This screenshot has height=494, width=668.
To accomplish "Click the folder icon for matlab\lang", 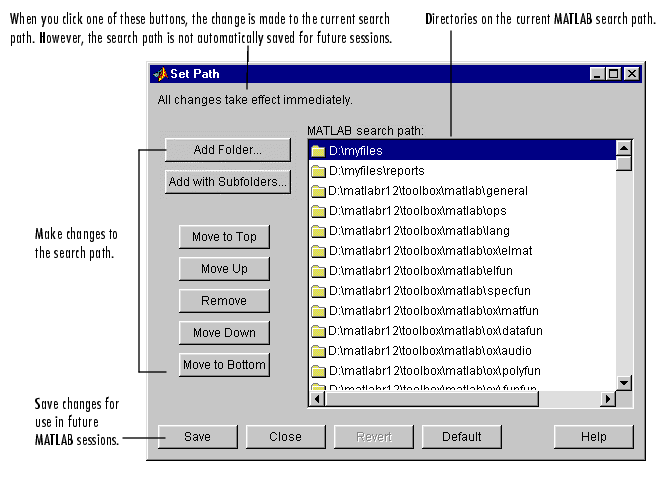I will click(318, 231).
